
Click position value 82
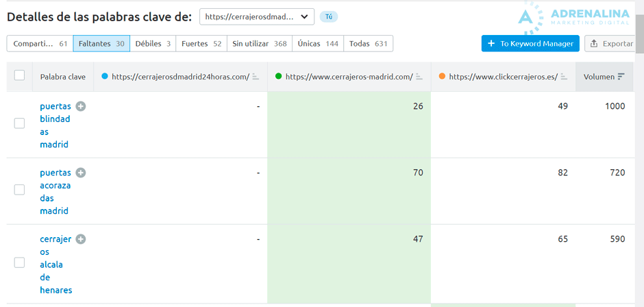pos(562,173)
